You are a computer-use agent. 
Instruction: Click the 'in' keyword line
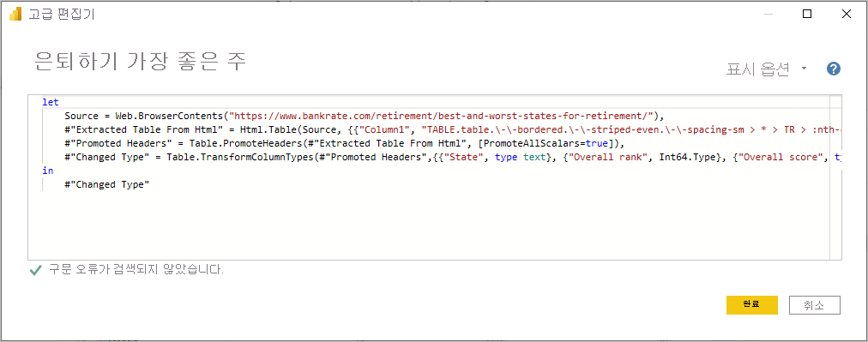coord(48,171)
